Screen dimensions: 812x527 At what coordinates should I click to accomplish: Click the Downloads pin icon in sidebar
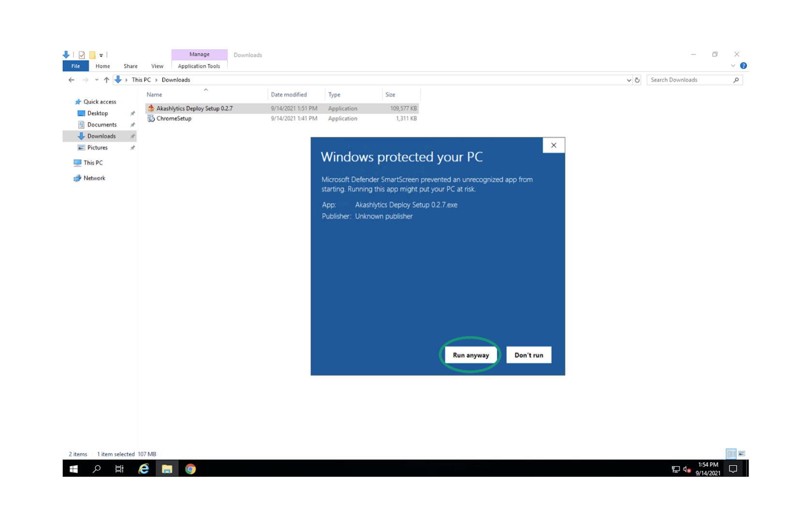(x=132, y=137)
